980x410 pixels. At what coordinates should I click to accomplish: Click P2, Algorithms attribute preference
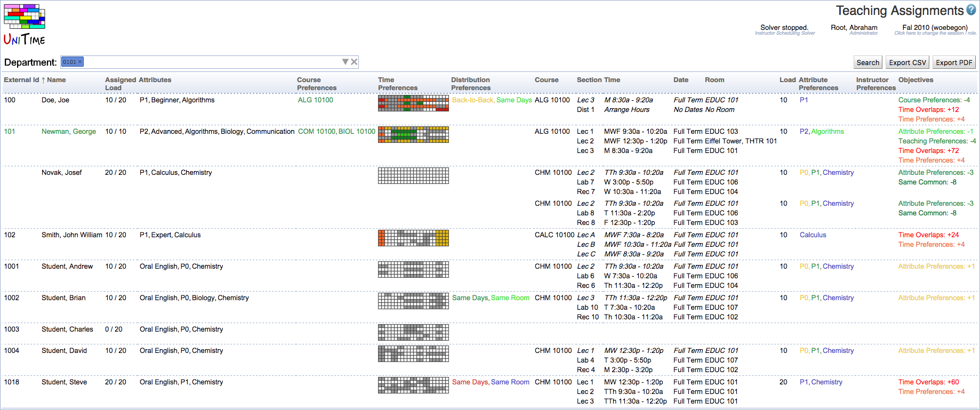click(x=822, y=131)
